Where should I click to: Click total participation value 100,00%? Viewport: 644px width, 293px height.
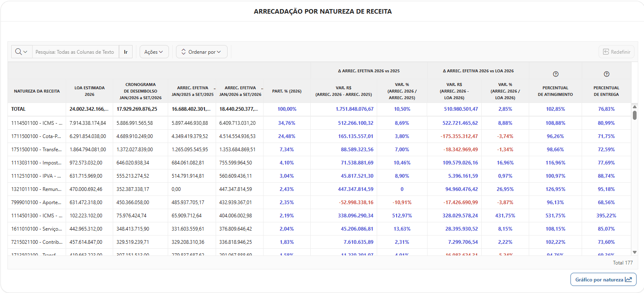pos(287,109)
